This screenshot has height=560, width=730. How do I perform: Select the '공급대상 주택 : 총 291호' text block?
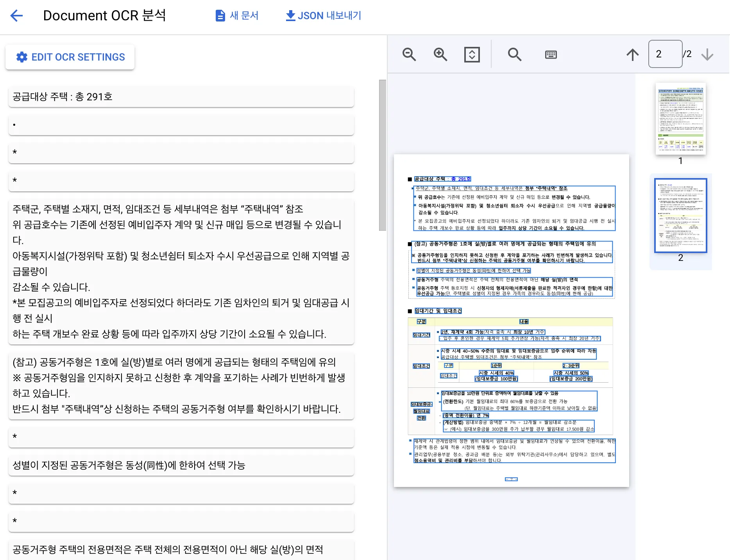pos(181,97)
